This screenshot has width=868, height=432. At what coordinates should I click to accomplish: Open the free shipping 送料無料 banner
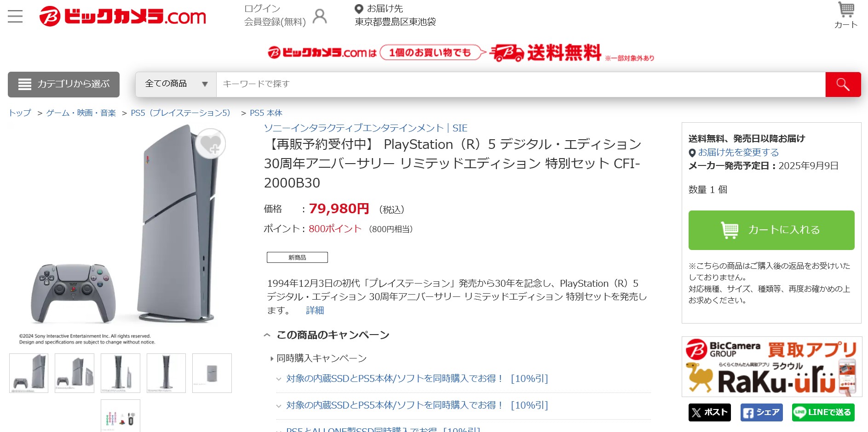(461, 53)
